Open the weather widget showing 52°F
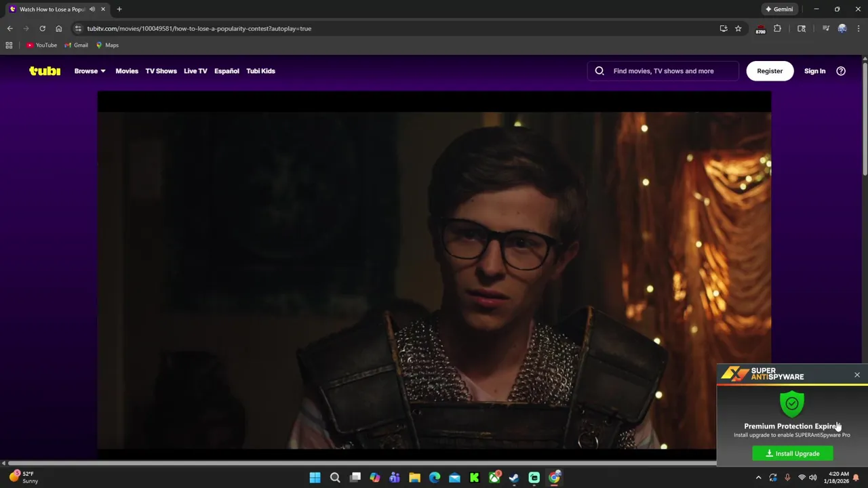This screenshot has width=868, height=488. tap(24, 477)
